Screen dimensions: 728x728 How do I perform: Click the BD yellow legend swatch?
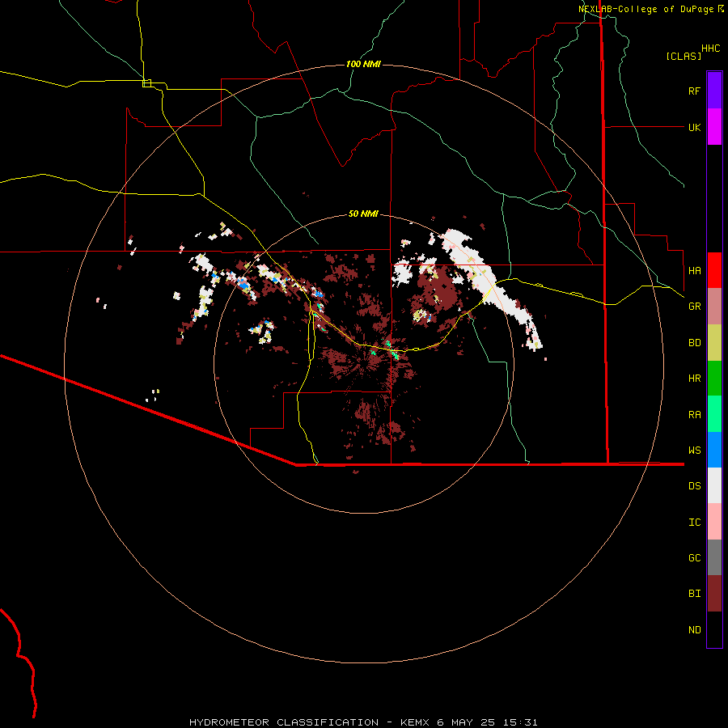point(714,343)
